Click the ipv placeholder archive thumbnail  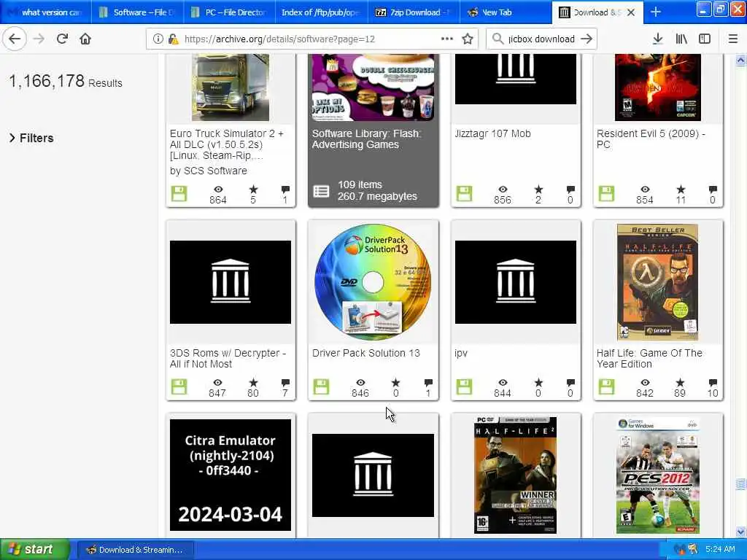click(516, 282)
